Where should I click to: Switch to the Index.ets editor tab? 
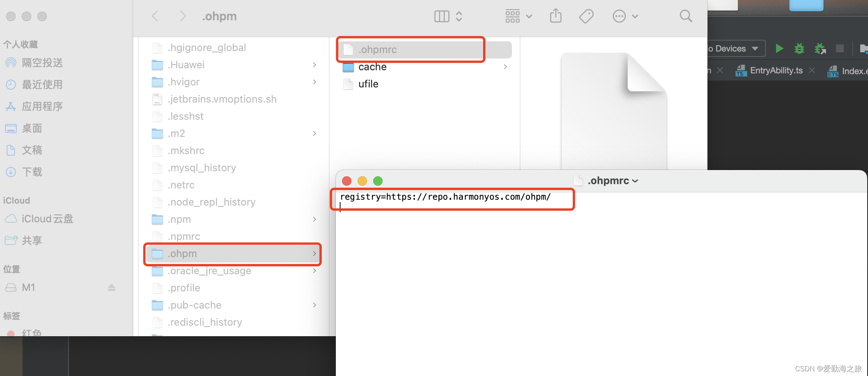848,71
